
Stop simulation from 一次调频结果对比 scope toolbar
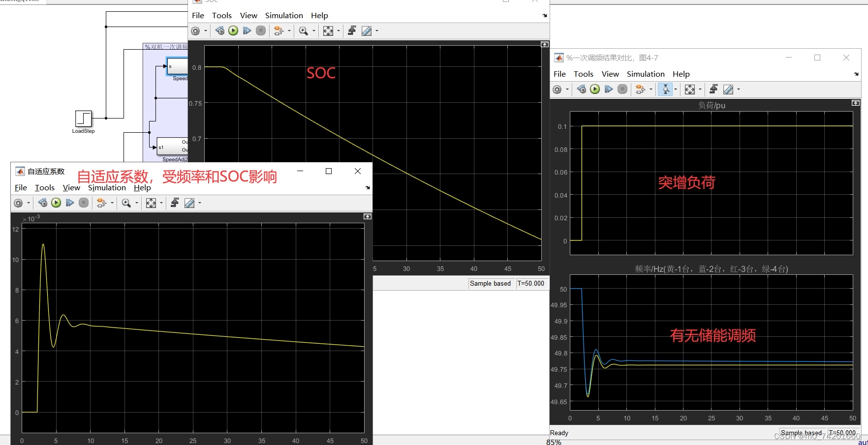[x=622, y=89]
